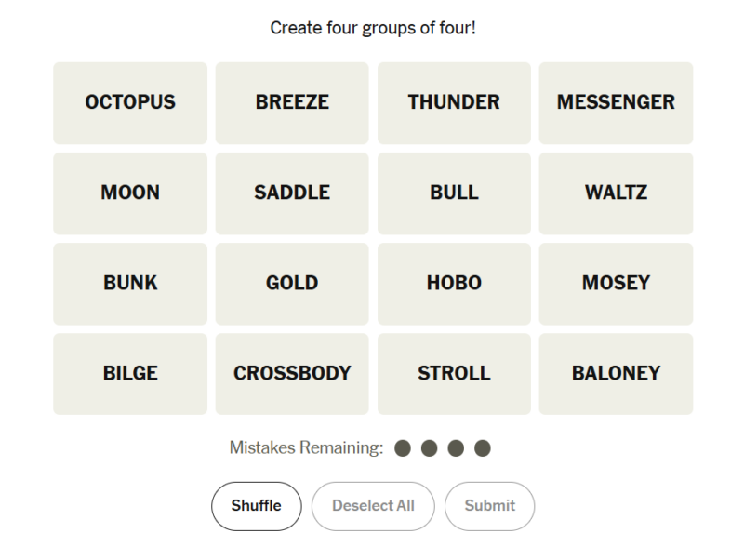Select the BALONEY word card
Image resolution: width=744 pixels, height=560 pixels.
[x=616, y=374]
